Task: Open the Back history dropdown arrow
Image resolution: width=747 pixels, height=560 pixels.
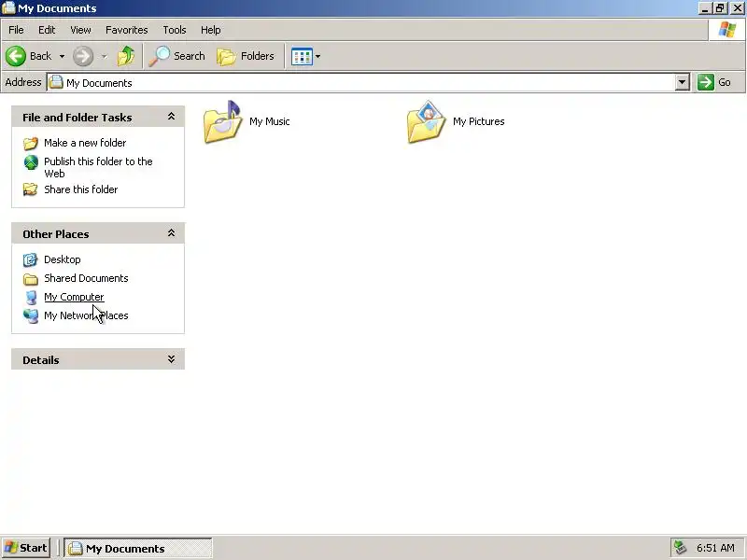Action: (62, 56)
